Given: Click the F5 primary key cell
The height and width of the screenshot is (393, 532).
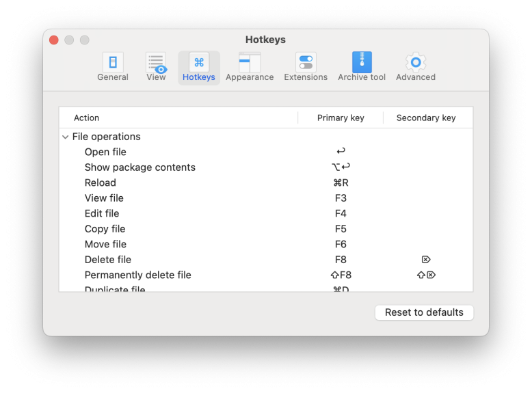Looking at the screenshot, I should coord(341,229).
